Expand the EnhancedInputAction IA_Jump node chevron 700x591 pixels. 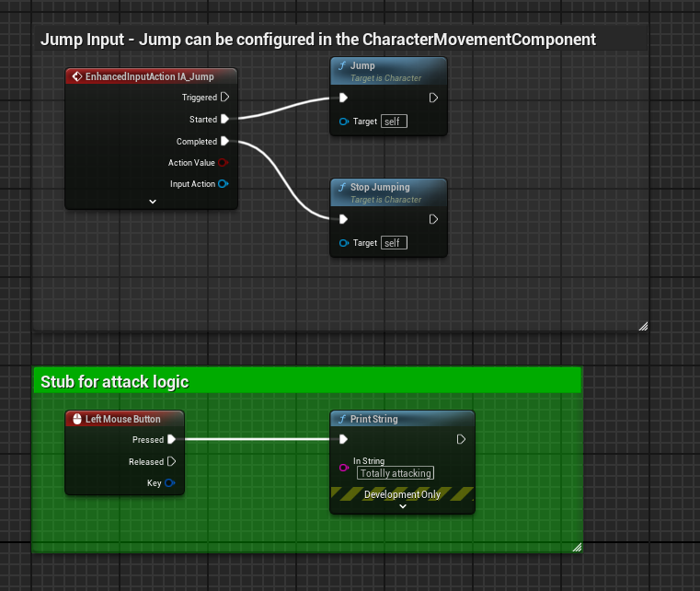(x=153, y=202)
